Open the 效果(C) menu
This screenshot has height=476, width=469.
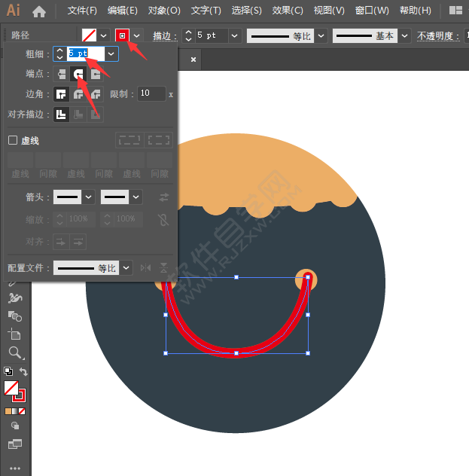pyautogui.click(x=287, y=11)
